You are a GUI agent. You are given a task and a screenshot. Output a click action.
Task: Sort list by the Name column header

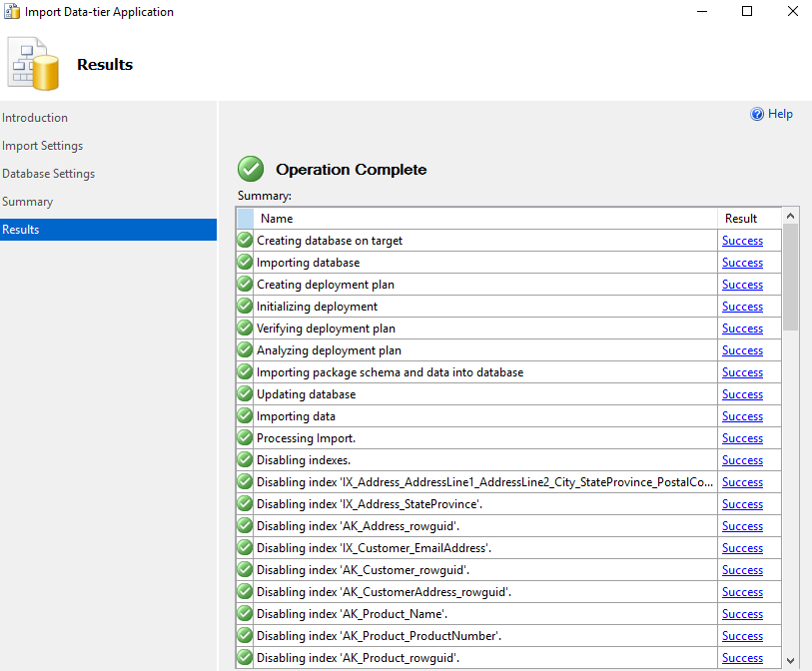click(x=485, y=218)
